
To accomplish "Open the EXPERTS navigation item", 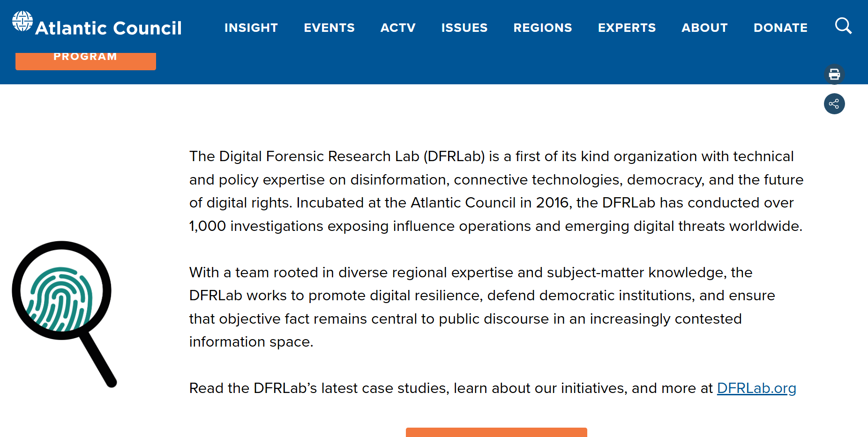I will tap(627, 28).
